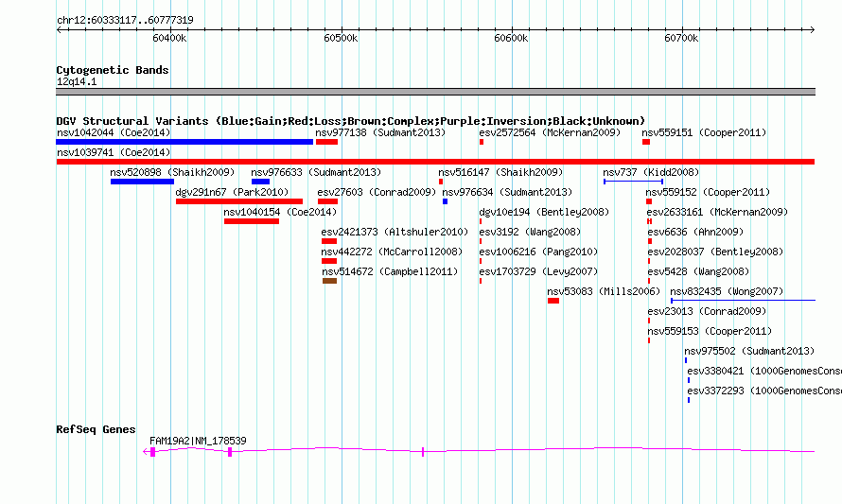
Task: Open esv3192 (Wang2008) variant label
Action: click(530, 232)
